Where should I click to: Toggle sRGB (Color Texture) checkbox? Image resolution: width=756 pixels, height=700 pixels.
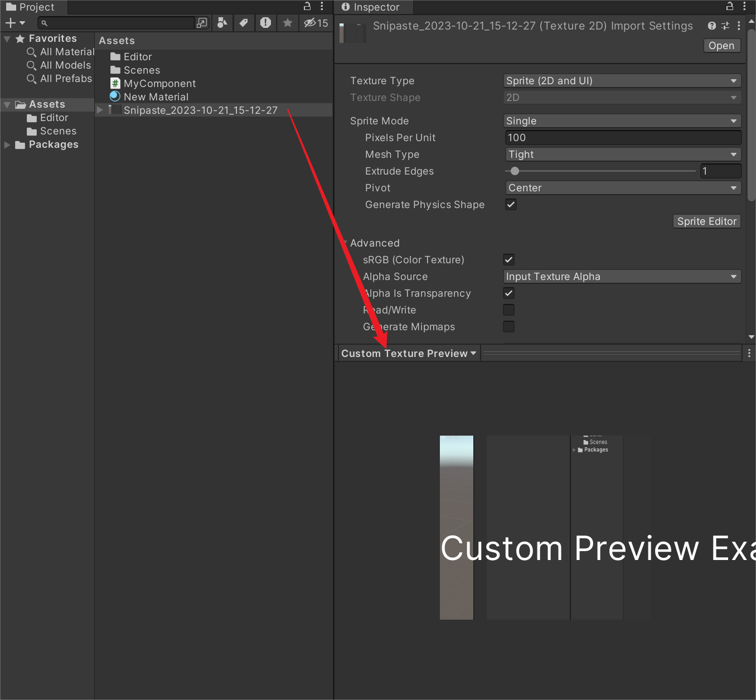click(508, 259)
